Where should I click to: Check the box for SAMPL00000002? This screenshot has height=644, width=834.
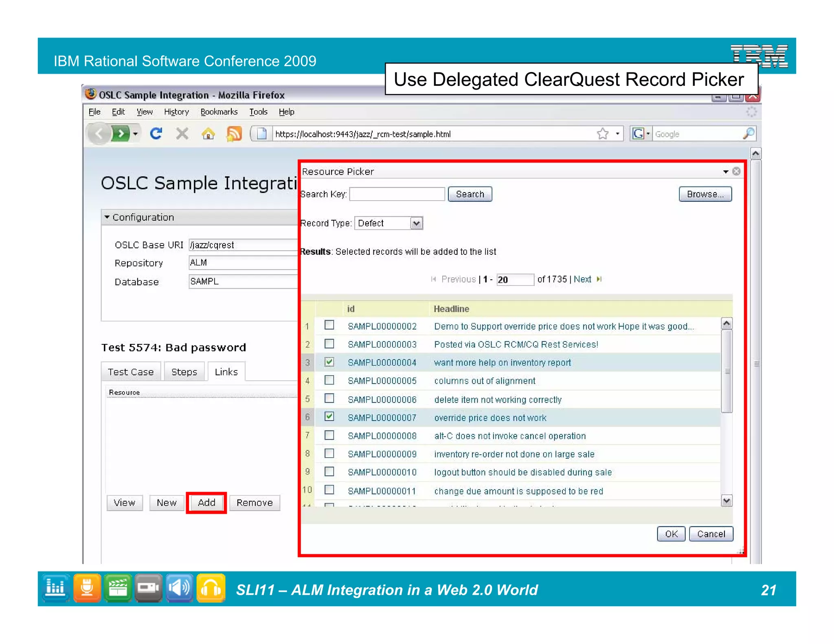click(329, 325)
